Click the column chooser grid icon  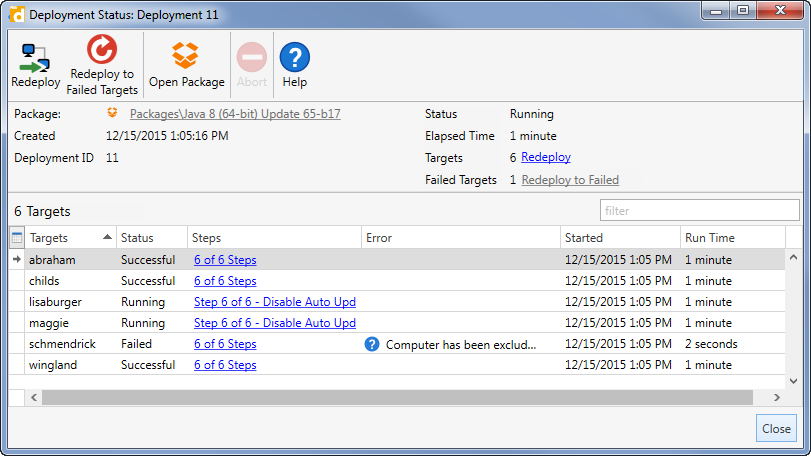pos(16,238)
